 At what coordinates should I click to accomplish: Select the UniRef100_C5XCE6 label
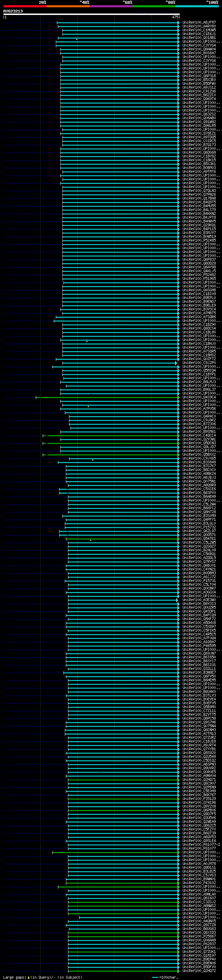[x=199, y=489]
